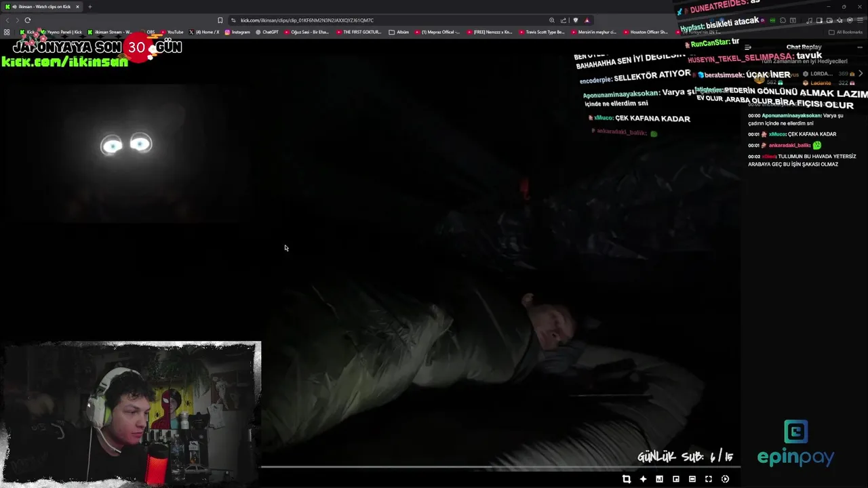
Task: Toggle the browser sidebar panel icon
Action: point(819,20)
